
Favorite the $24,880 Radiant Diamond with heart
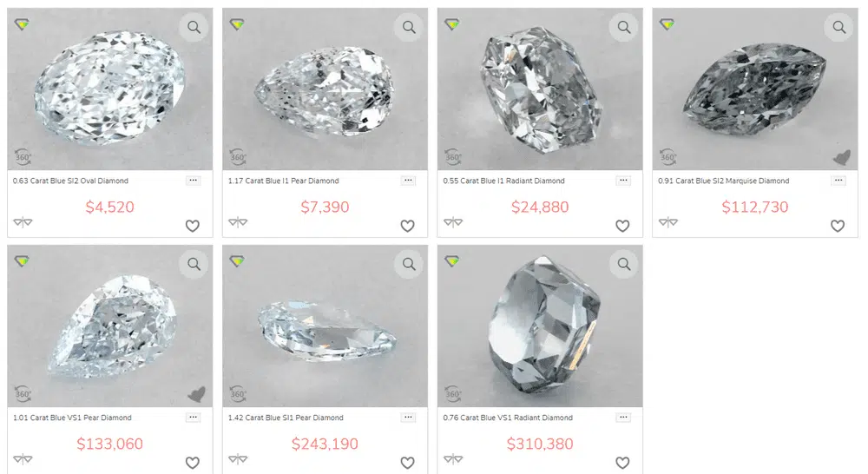point(622,226)
